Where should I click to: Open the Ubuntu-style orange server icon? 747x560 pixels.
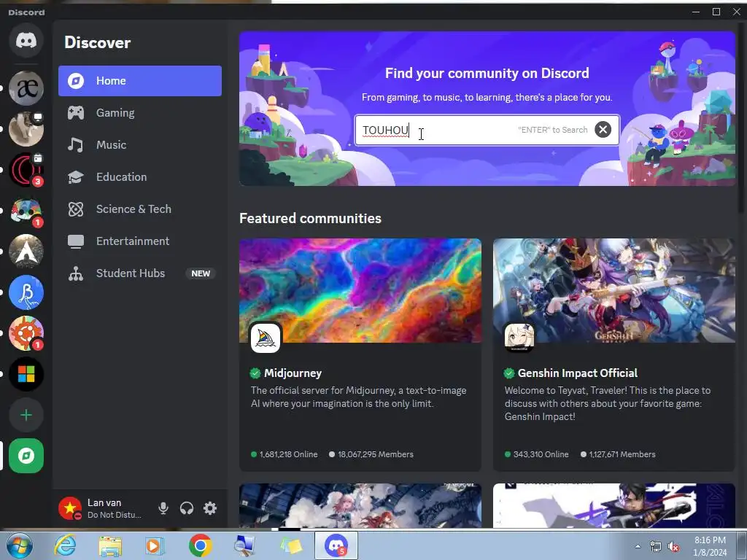coord(26,333)
